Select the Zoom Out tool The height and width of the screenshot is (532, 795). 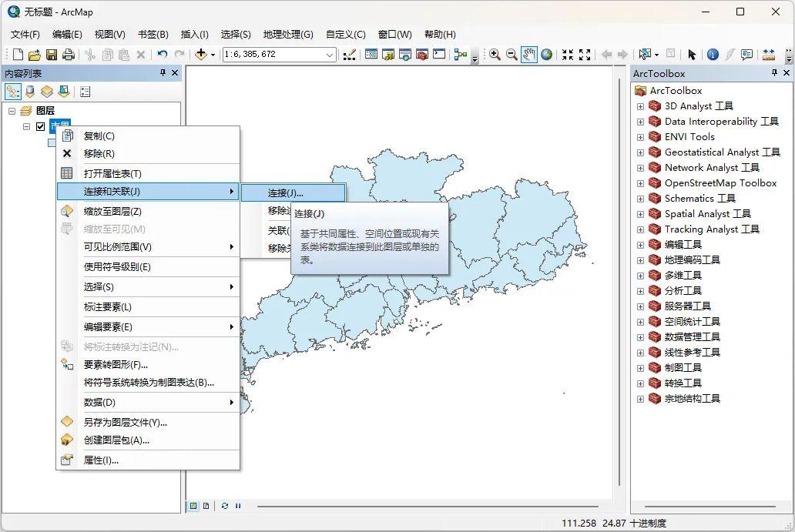tap(512, 54)
